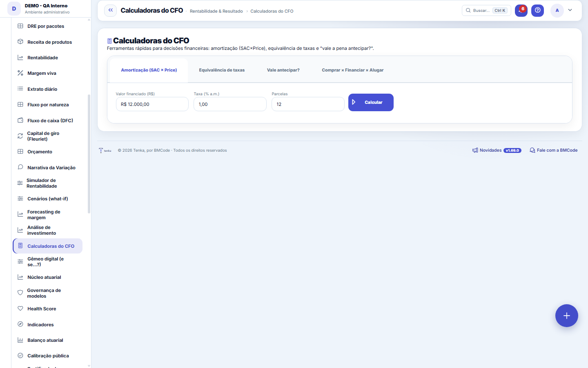Open the Equivalência de taxas tab

point(222,70)
